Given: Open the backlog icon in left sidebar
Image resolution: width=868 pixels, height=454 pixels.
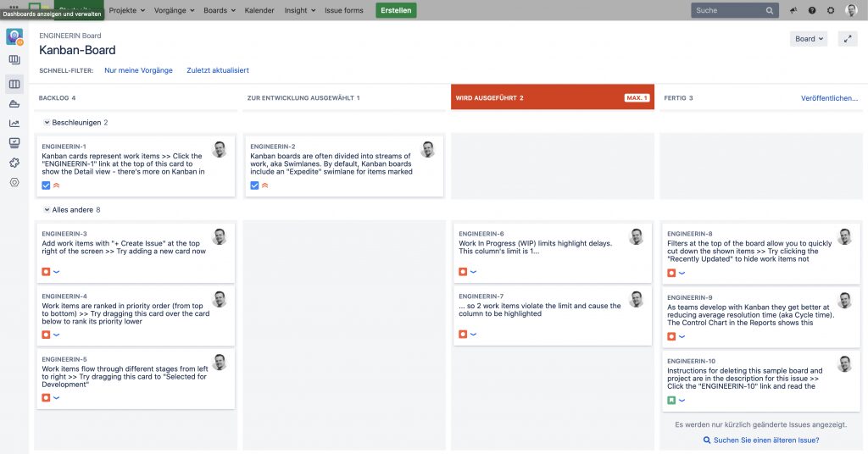Looking at the screenshot, I should click(x=14, y=60).
